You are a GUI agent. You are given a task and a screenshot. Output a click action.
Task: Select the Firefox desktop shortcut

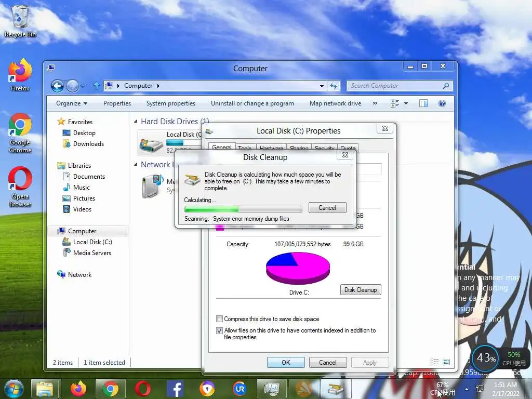(x=20, y=75)
